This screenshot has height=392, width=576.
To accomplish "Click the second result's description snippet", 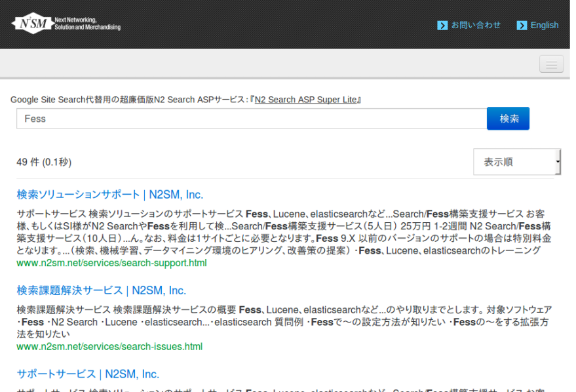I will pos(284,321).
